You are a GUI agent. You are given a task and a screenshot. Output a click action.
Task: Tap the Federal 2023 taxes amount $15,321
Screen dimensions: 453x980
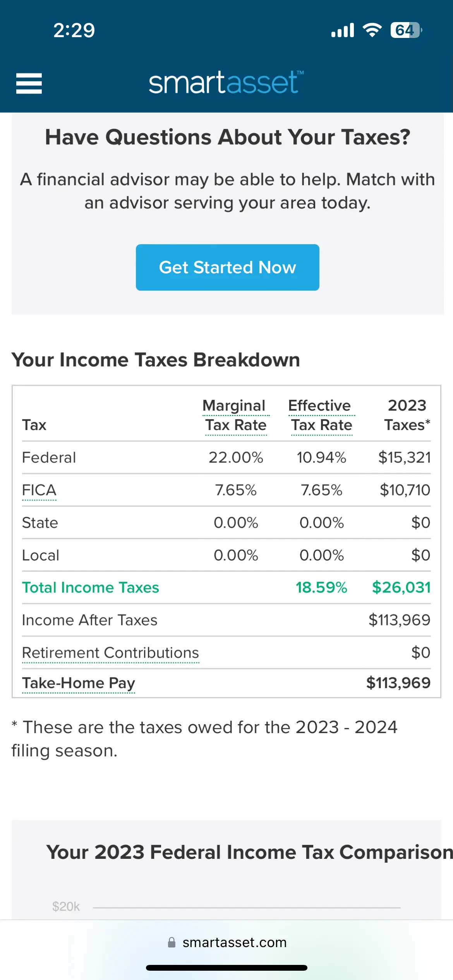pos(405,457)
